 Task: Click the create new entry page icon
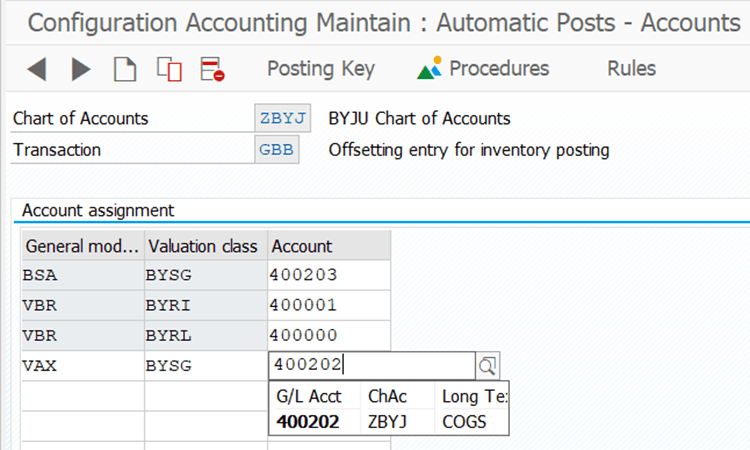click(124, 69)
